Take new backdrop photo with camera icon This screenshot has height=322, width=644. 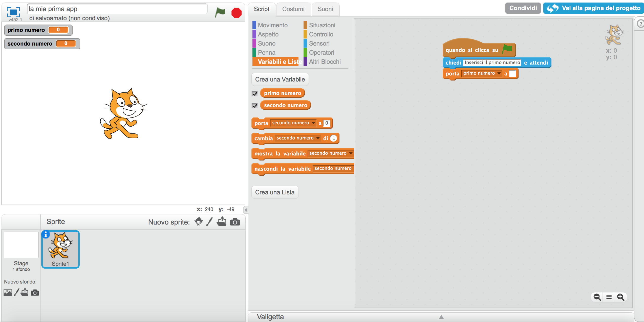click(35, 293)
